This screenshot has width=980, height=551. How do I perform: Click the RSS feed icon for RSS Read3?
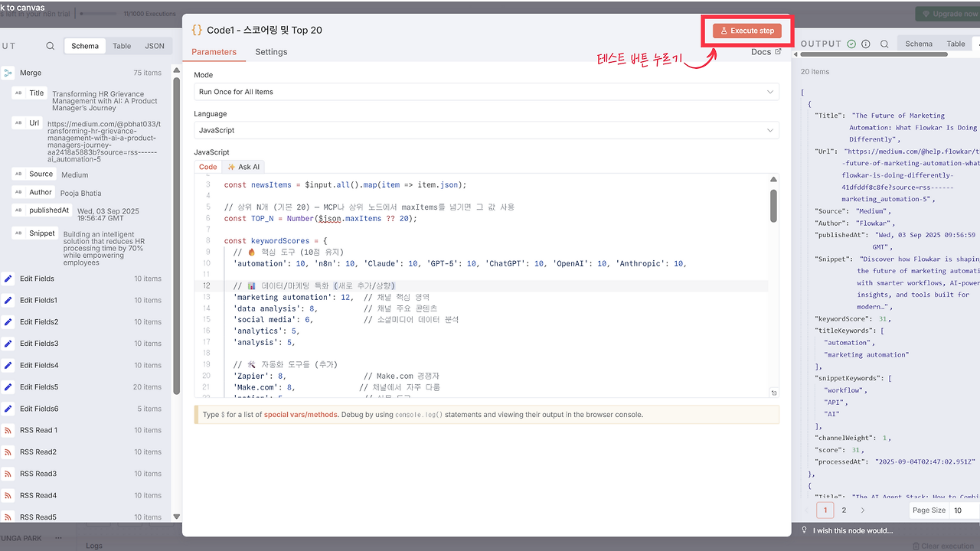coord(8,474)
